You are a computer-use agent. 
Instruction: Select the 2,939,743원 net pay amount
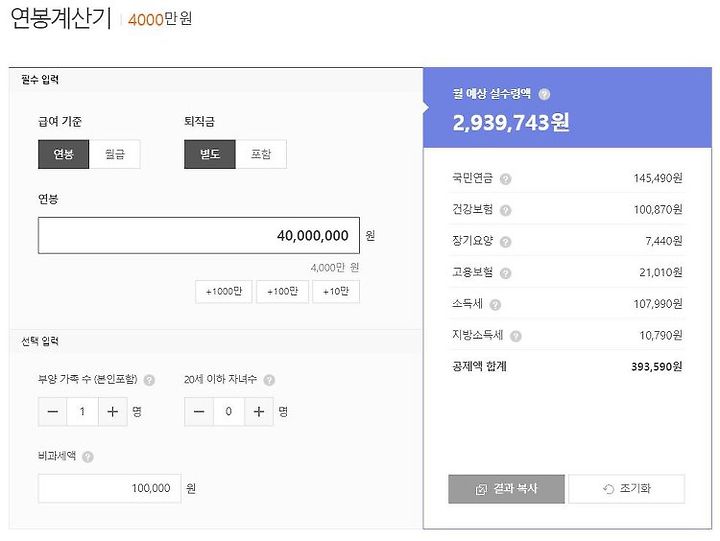pyautogui.click(x=511, y=123)
